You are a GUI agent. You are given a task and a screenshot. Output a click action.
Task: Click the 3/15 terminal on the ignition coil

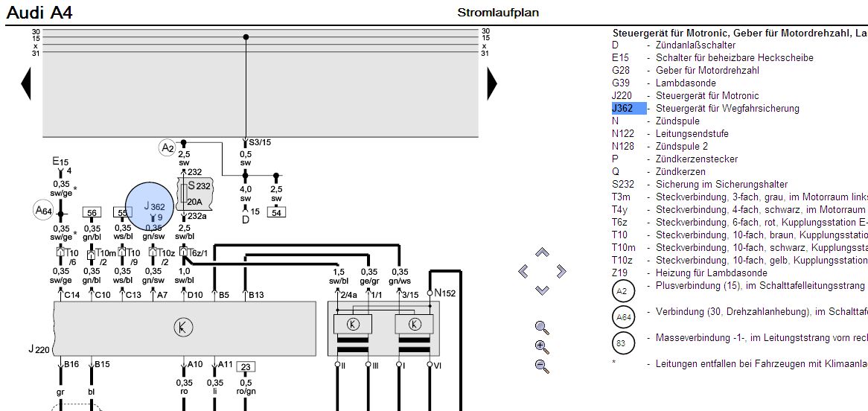[x=410, y=296]
